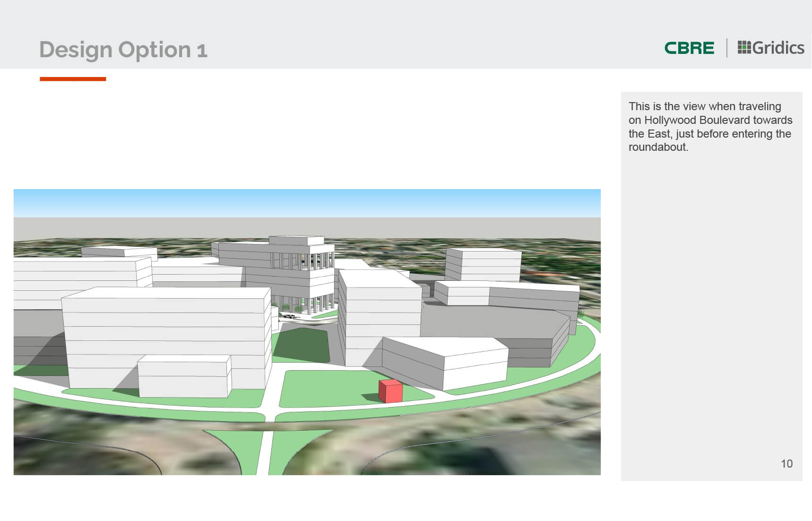Select the Design Option 1 title

point(123,50)
